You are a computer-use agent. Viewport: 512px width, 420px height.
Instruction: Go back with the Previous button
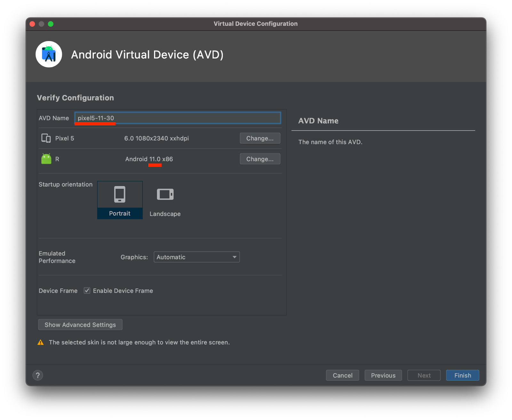383,375
